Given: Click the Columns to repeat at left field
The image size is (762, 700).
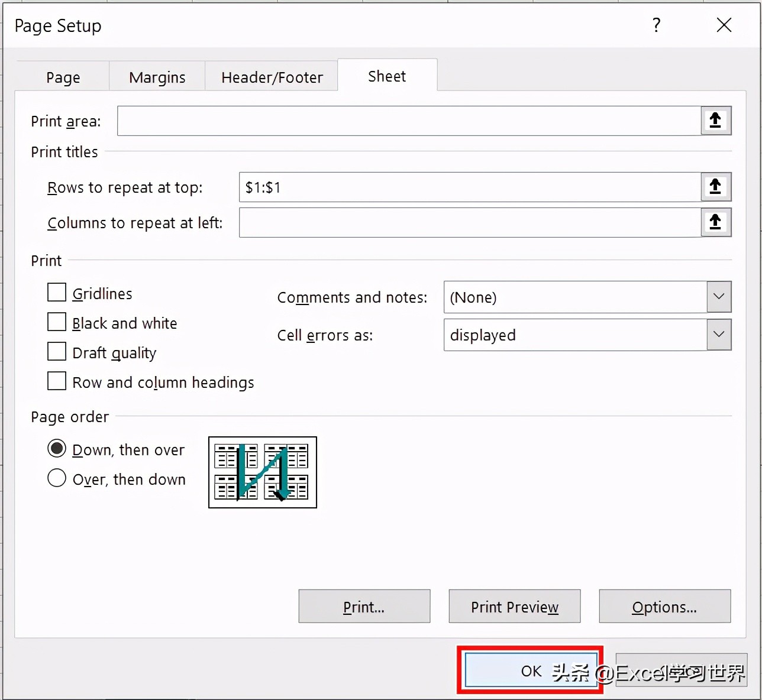Looking at the screenshot, I should coord(470,222).
